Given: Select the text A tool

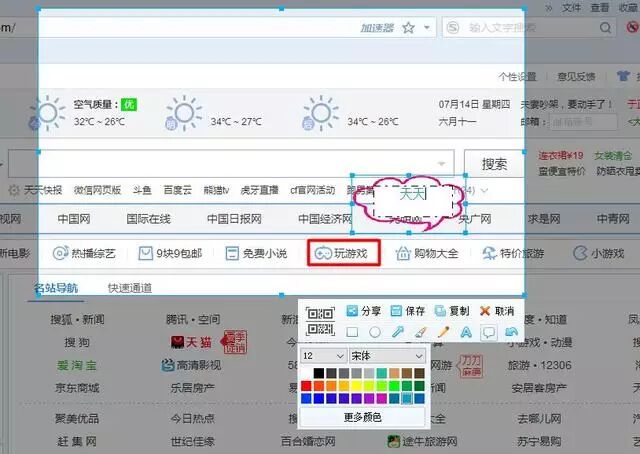Looking at the screenshot, I should [x=466, y=332].
